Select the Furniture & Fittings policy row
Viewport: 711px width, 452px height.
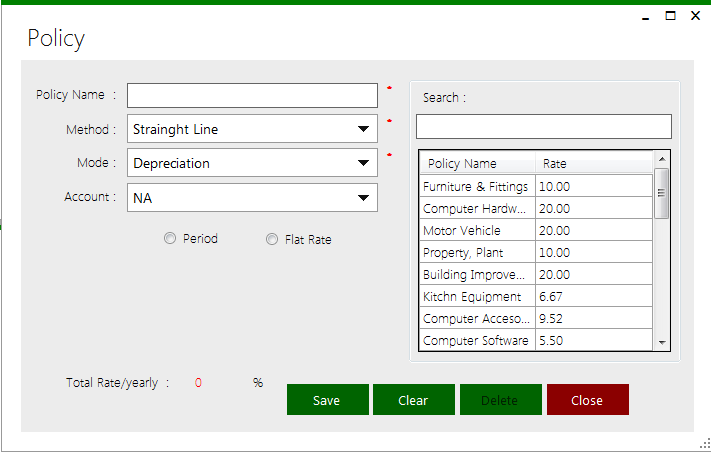point(477,186)
